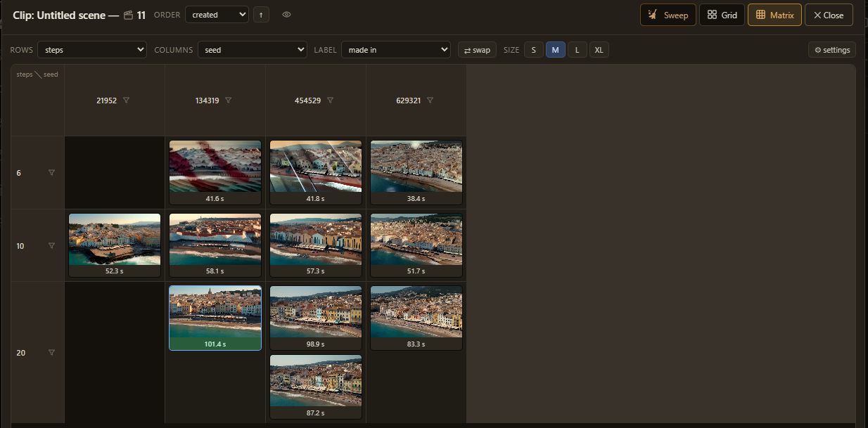Viewport: 868px width, 428px height.
Task: Close the clip viewer
Action: (x=829, y=15)
